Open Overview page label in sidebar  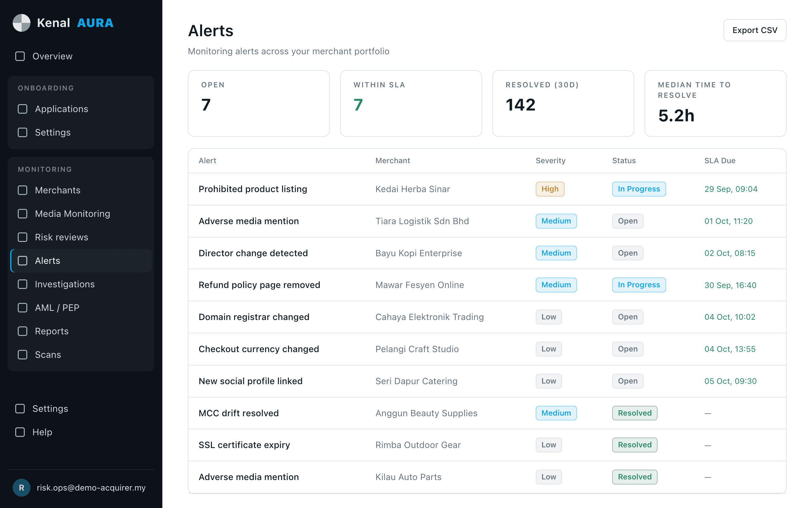click(x=52, y=56)
